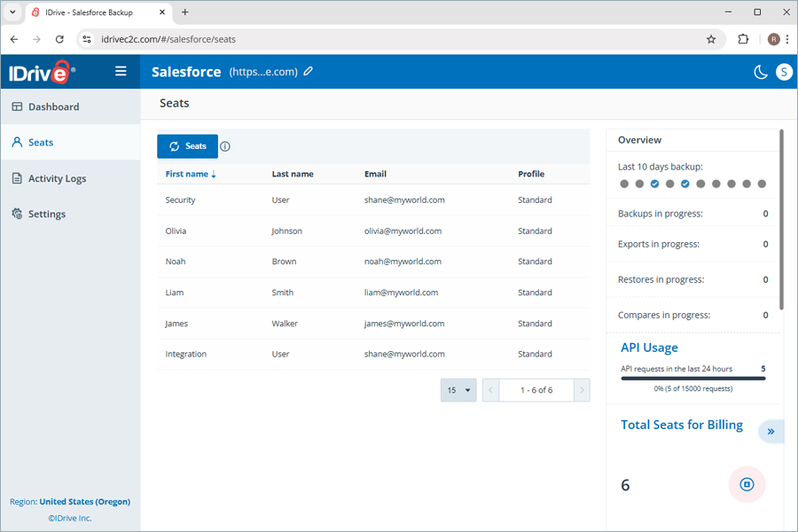Click the hamburger menu icon
The image size is (798, 532).
[x=121, y=72]
